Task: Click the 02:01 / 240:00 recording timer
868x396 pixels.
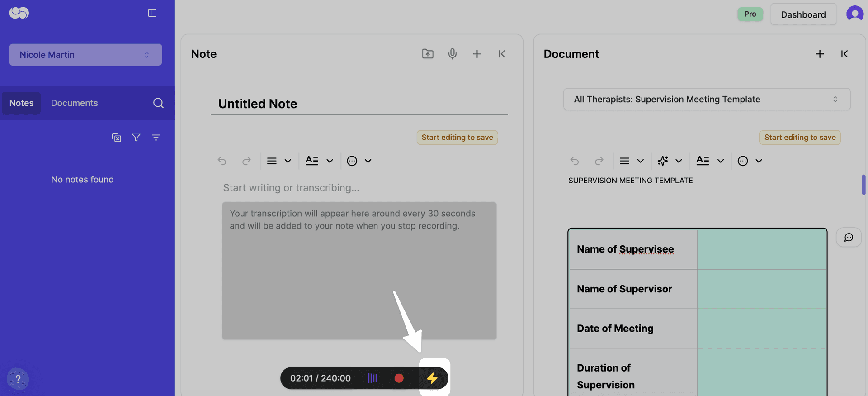Action: pyautogui.click(x=321, y=378)
